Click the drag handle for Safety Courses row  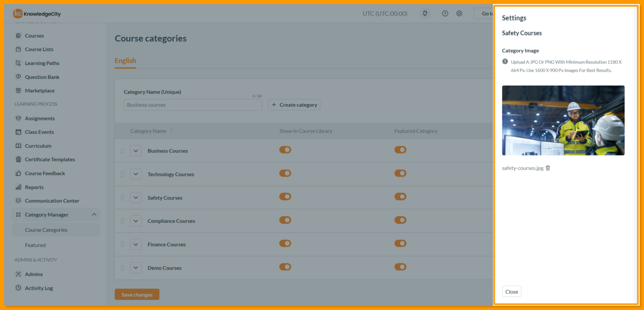tap(123, 198)
